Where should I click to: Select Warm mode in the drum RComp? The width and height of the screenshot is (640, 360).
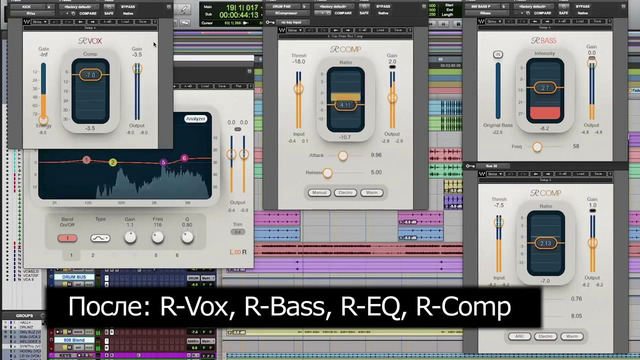click(372, 193)
